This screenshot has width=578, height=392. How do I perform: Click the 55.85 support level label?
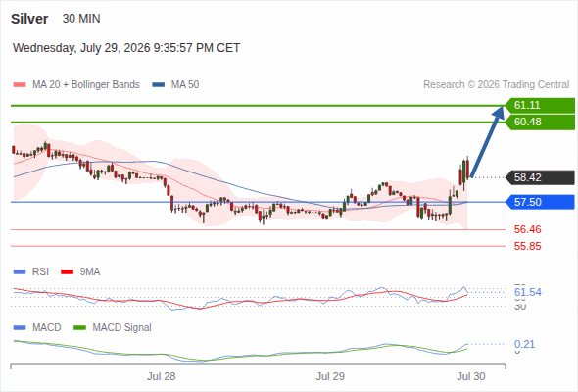[527, 246]
